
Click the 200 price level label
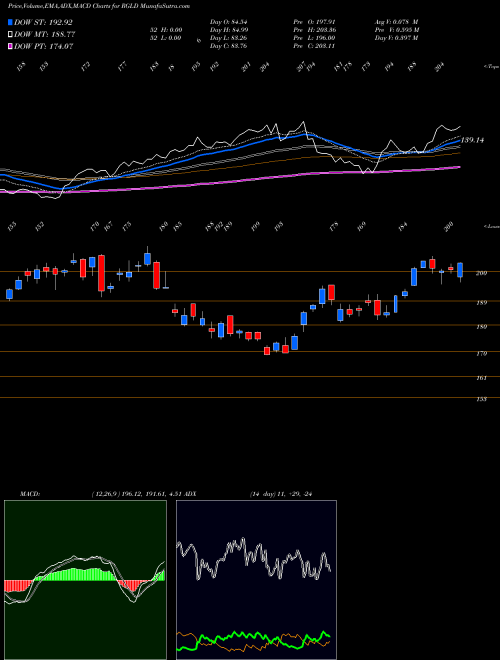coord(481,273)
